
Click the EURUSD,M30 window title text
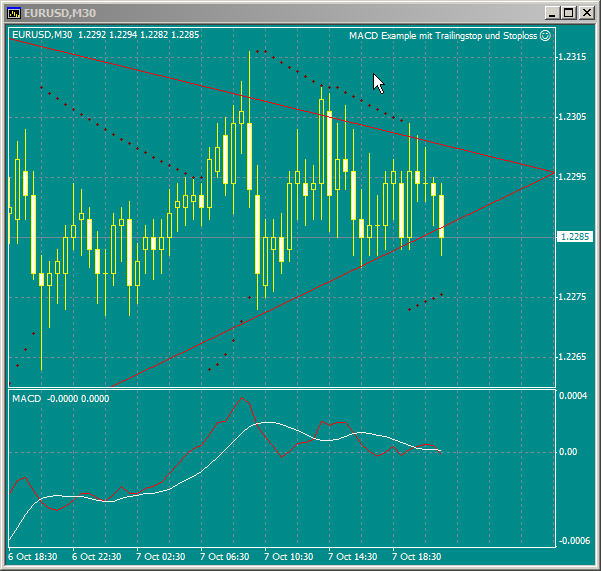click(60, 13)
